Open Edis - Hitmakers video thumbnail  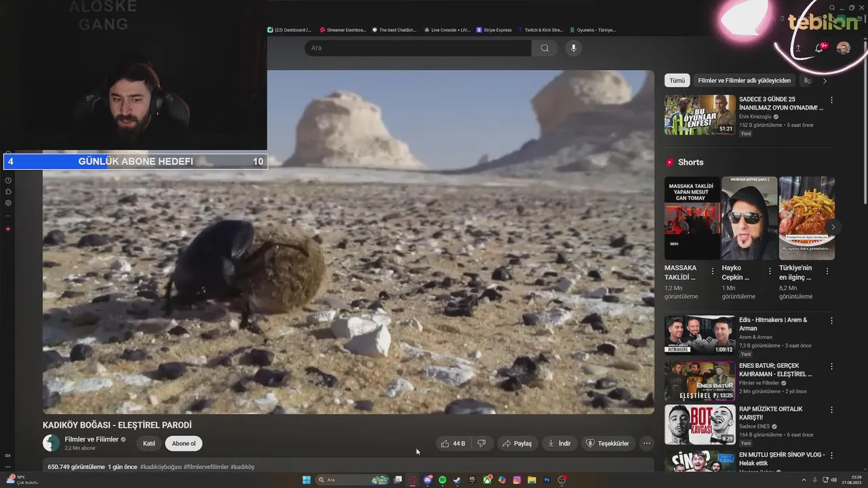coord(700,335)
